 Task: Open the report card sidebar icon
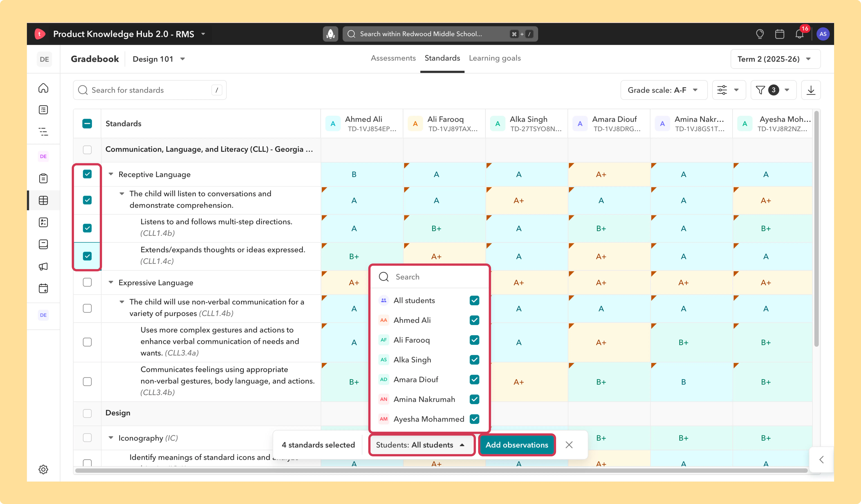coord(43,222)
